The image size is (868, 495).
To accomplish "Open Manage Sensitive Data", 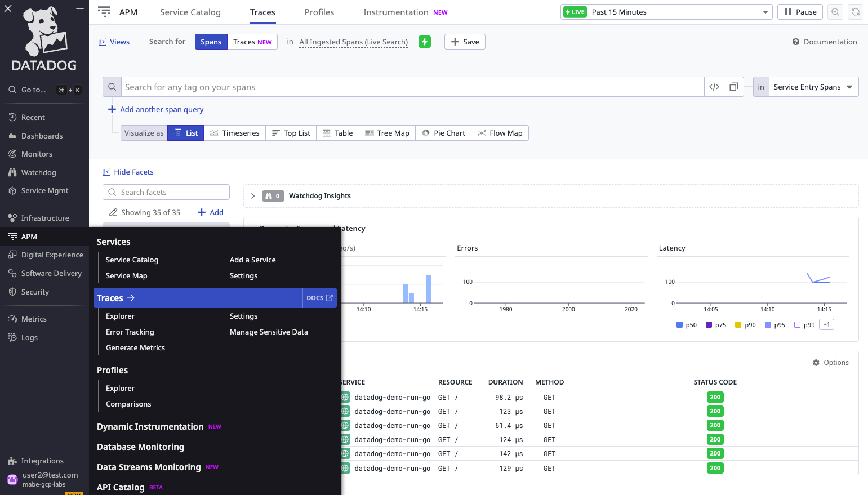I will (269, 332).
